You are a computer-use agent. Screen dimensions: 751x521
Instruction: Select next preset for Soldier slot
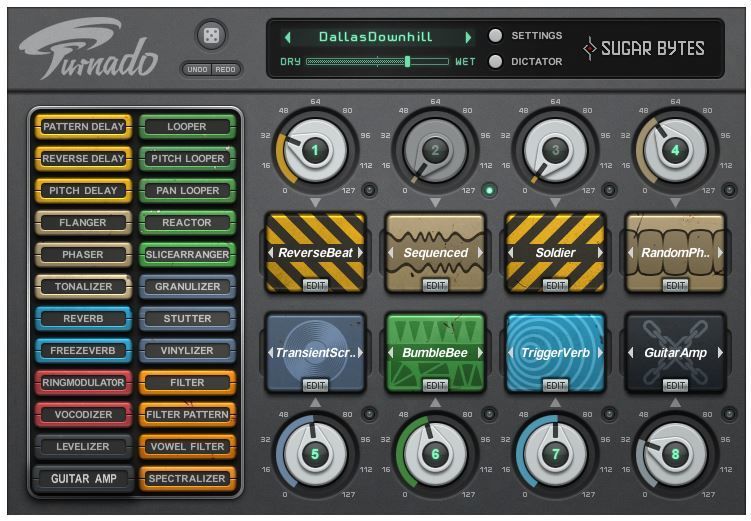point(600,252)
